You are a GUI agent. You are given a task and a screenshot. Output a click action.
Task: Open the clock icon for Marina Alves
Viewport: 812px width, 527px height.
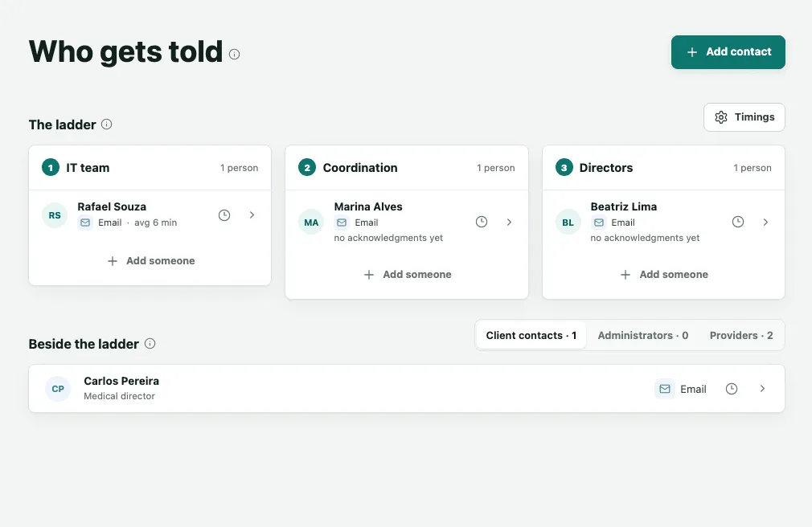tap(482, 222)
